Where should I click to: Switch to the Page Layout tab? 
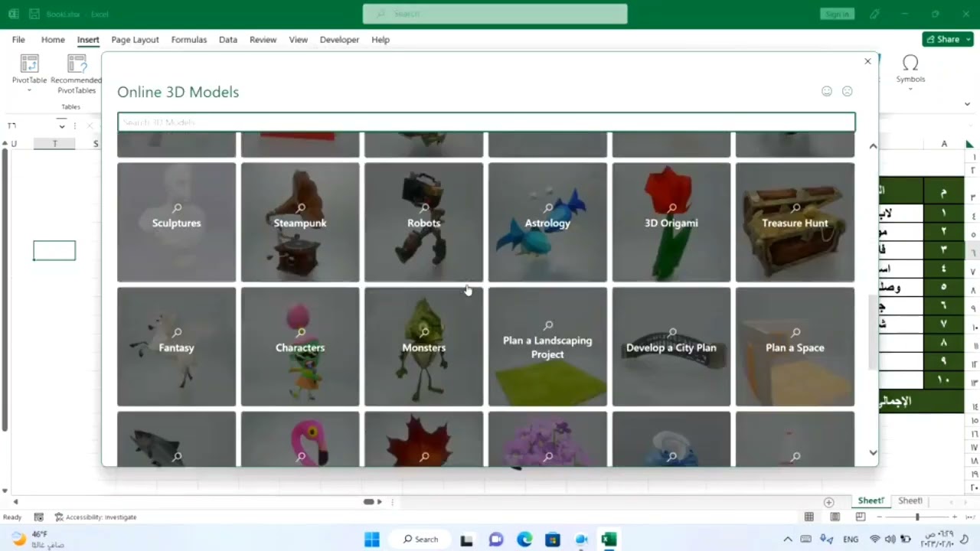coord(135,40)
